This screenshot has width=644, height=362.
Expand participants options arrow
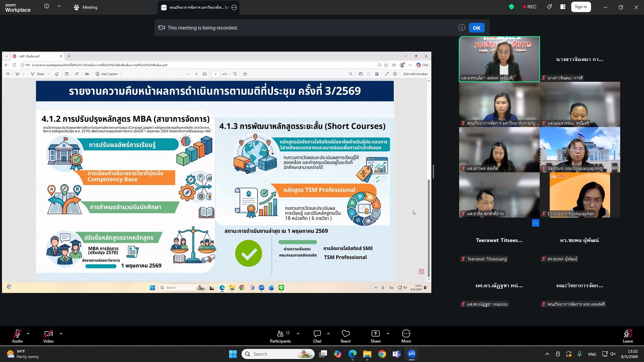tap(298, 334)
